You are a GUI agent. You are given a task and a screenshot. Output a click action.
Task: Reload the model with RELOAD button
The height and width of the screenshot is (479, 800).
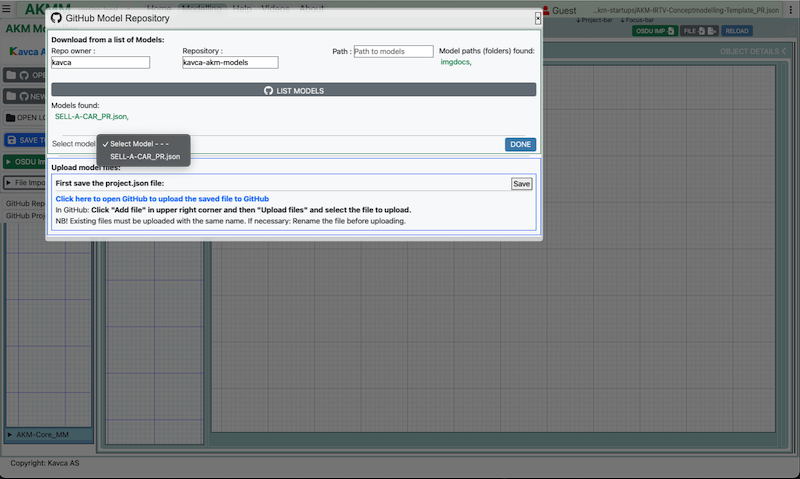pos(737,31)
